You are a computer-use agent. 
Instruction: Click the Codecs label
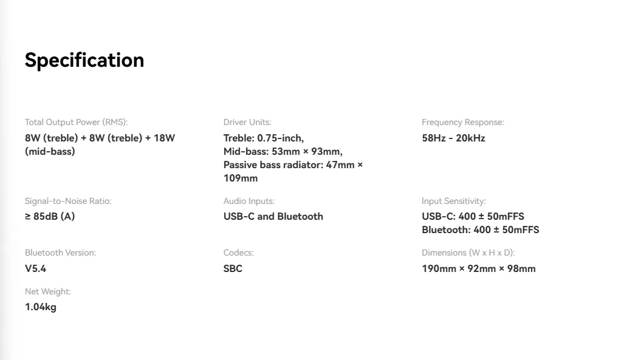click(x=239, y=253)
